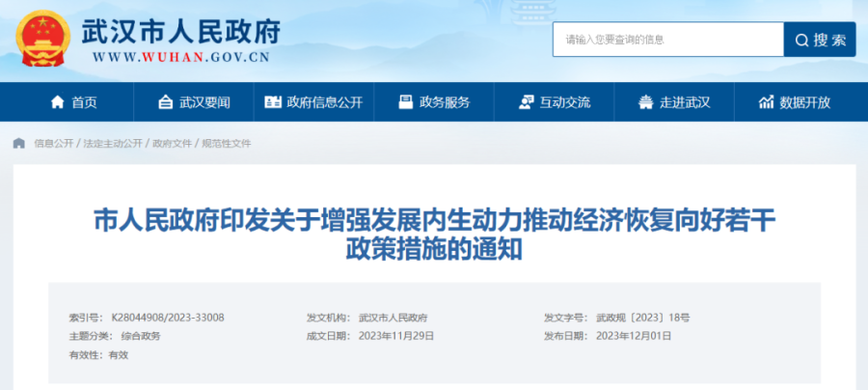
Task: Open 法定主动公开 breadcrumb link
Action: (113, 144)
